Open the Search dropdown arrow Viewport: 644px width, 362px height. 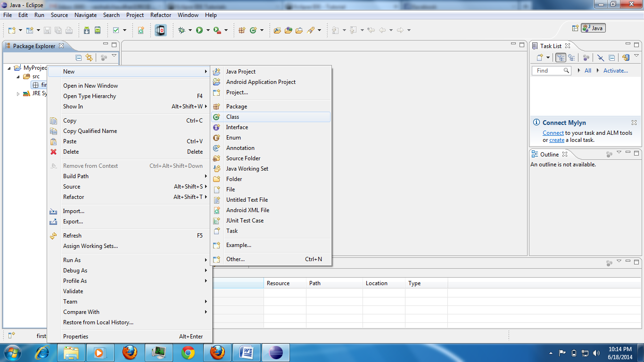(x=319, y=30)
